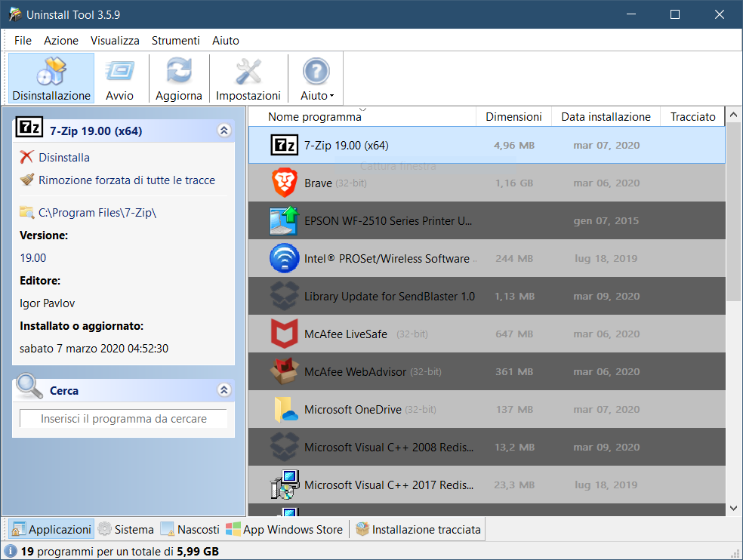
Task: Select the Disinstallazione toolbar button
Action: click(51, 78)
